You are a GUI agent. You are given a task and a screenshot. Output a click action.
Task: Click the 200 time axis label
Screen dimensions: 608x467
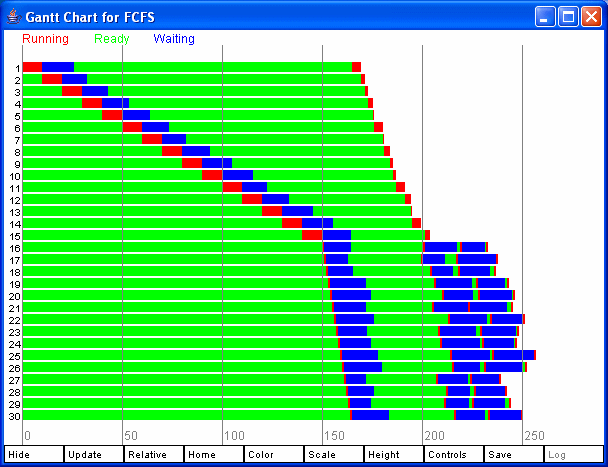434,436
